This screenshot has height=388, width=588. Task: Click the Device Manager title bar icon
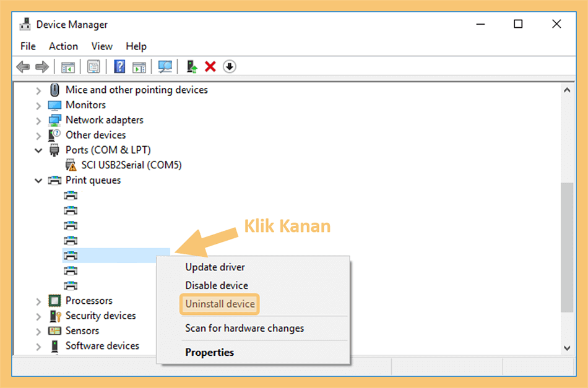click(x=25, y=24)
